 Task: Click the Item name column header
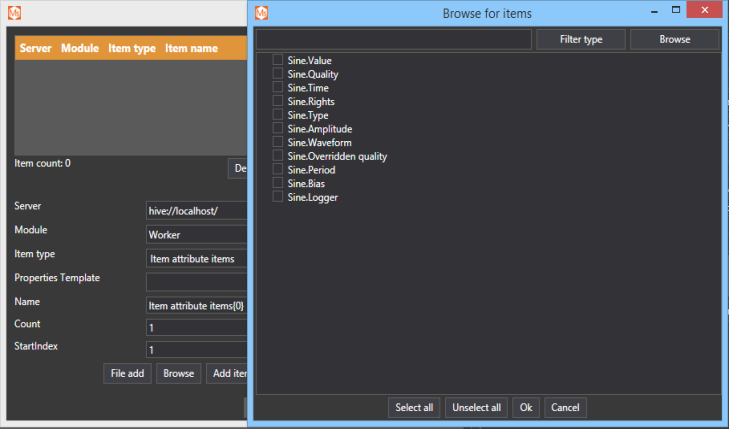point(191,48)
